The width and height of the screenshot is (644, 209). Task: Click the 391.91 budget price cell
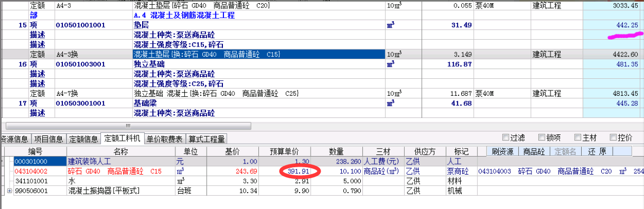[x=285, y=171]
